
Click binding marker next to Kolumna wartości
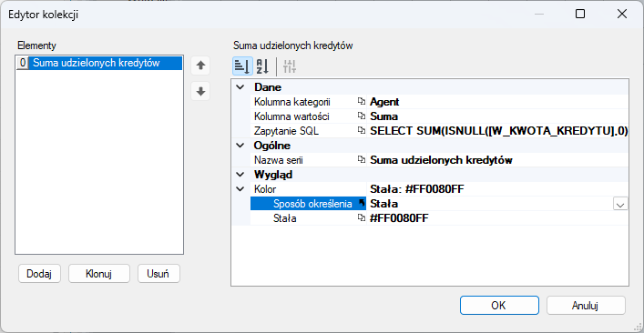coord(361,116)
